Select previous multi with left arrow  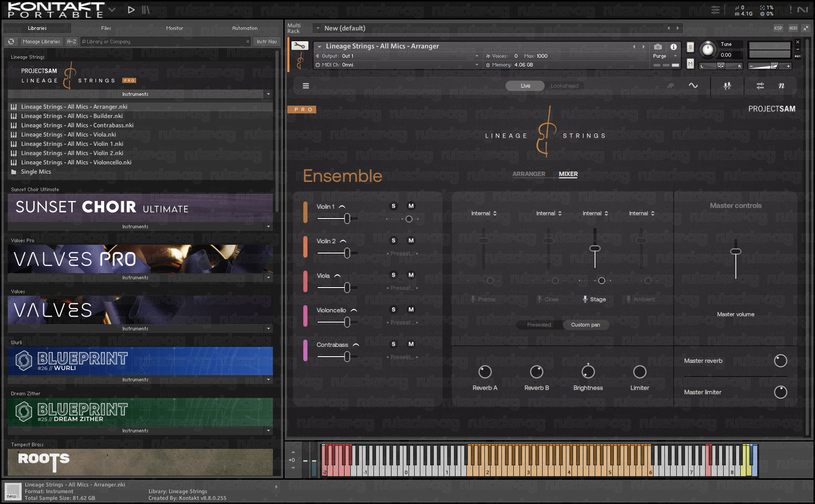669,28
